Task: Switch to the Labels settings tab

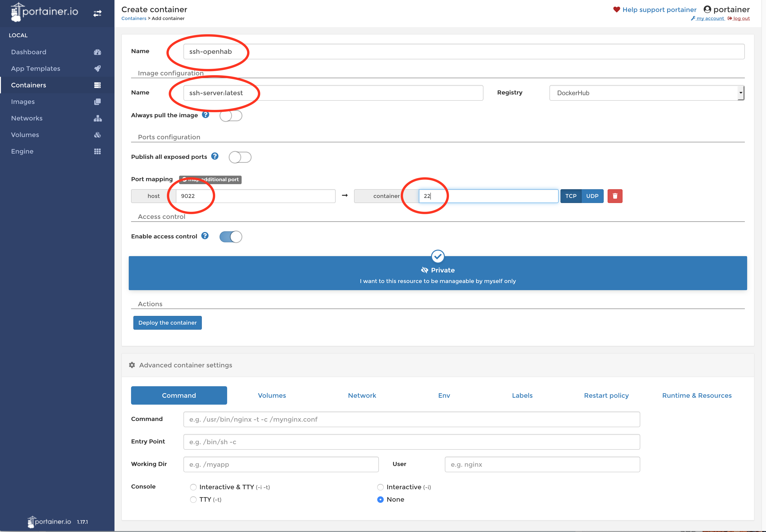Action: tap(522, 395)
